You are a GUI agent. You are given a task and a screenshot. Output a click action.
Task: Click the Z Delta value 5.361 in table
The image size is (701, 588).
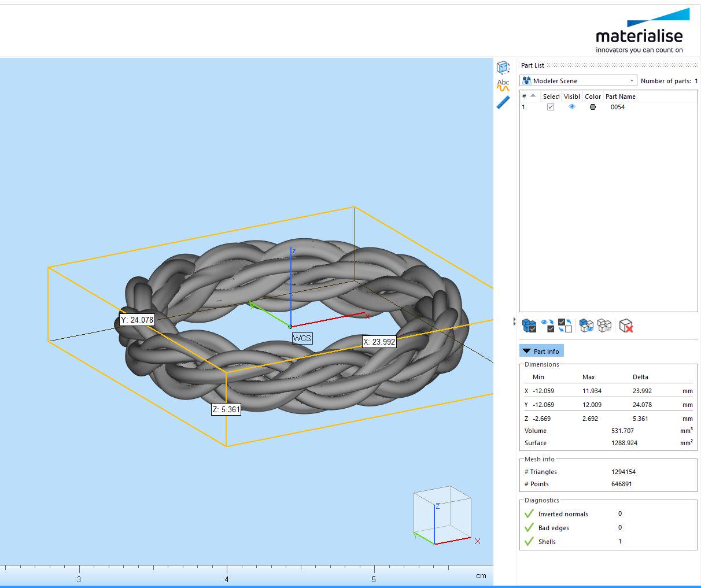pyautogui.click(x=640, y=419)
